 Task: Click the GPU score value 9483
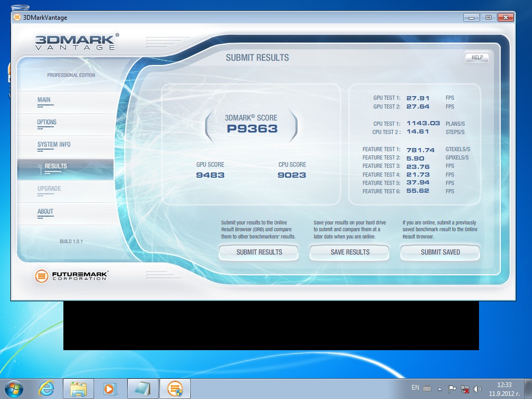pyautogui.click(x=210, y=175)
